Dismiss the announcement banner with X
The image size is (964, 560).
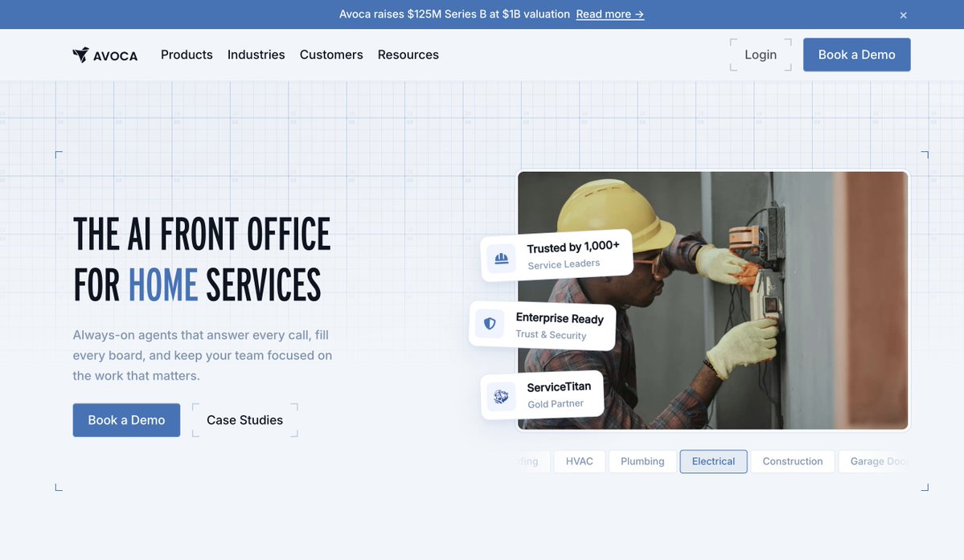[903, 15]
